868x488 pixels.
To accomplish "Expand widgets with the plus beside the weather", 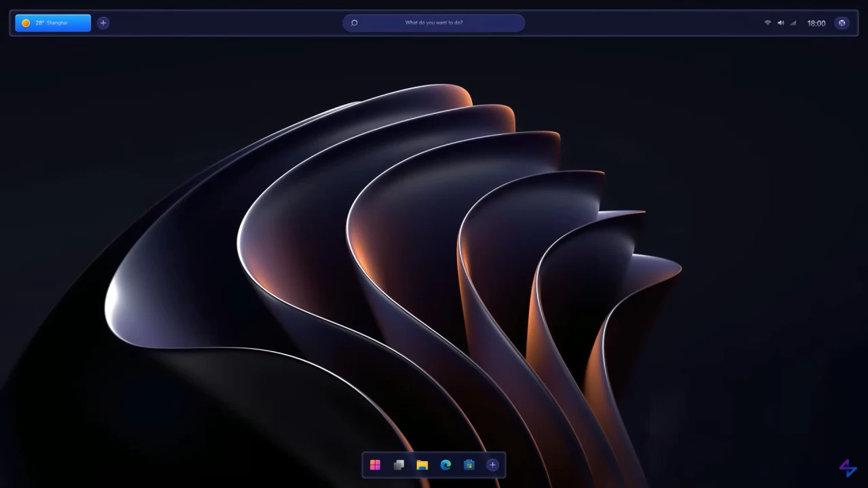I will [103, 22].
